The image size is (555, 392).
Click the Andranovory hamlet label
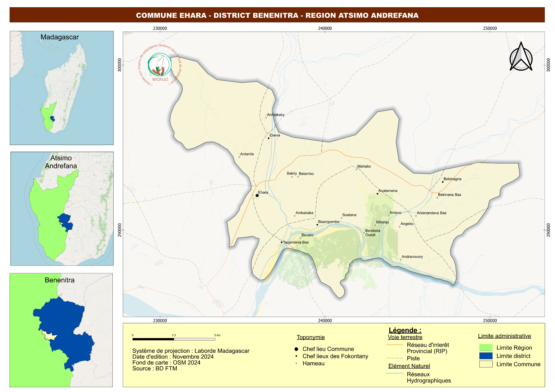(412, 257)
